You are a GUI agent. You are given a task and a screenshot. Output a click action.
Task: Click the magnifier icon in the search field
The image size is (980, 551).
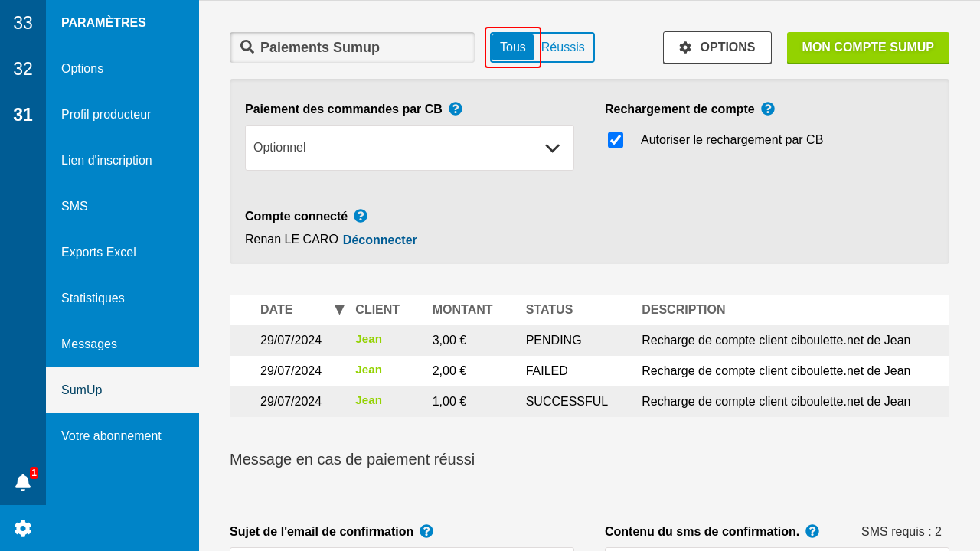(x=247, y=47)
